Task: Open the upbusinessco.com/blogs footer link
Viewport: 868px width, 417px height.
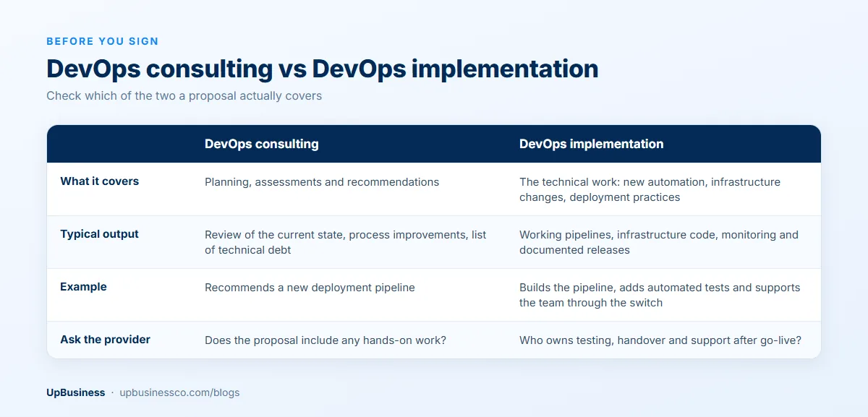Action: click(x=179, y=392)
